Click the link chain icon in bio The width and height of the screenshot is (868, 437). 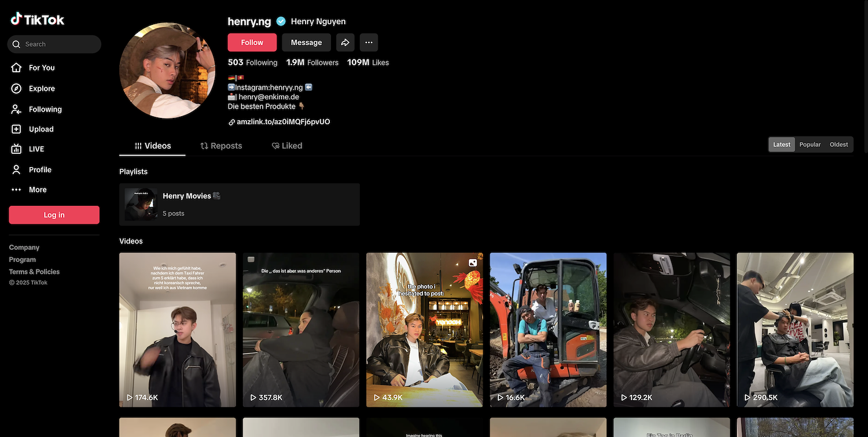(231, 122)
